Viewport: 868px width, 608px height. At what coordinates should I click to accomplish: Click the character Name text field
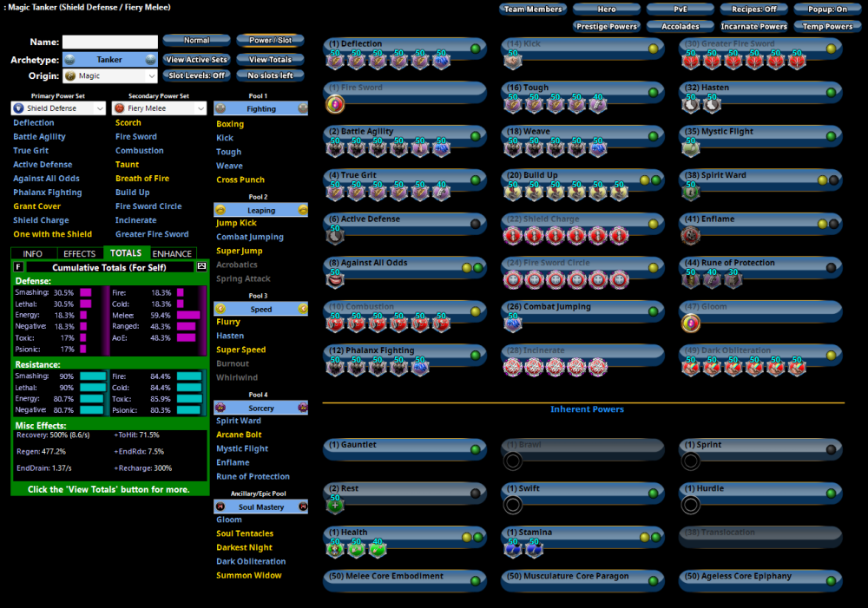pyautogui.click(x=110, y=42)
